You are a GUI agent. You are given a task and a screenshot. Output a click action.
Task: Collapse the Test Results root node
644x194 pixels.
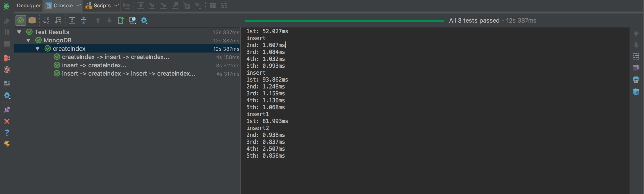click(19, 32)
